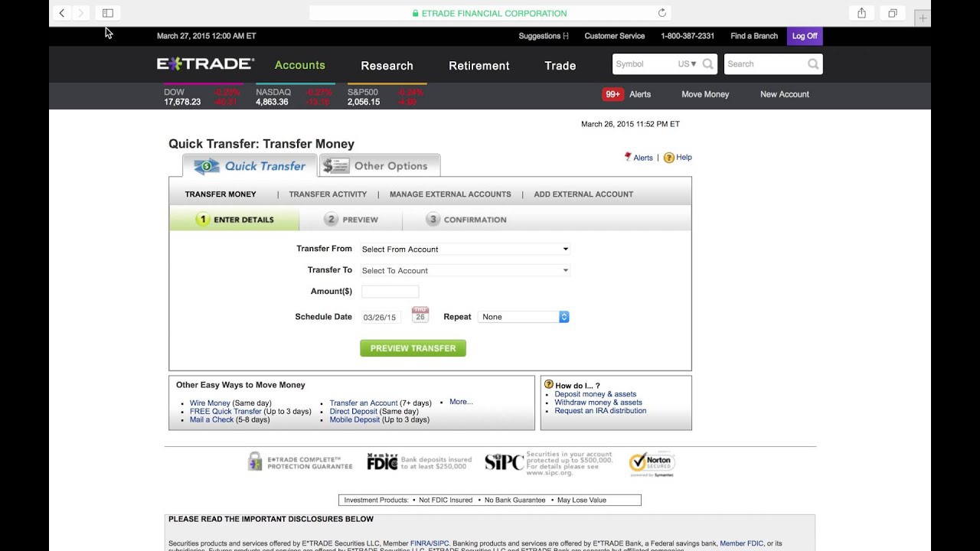Click the Alerts link beside Help
980x551 pixels.
click(x=643, y=158)
